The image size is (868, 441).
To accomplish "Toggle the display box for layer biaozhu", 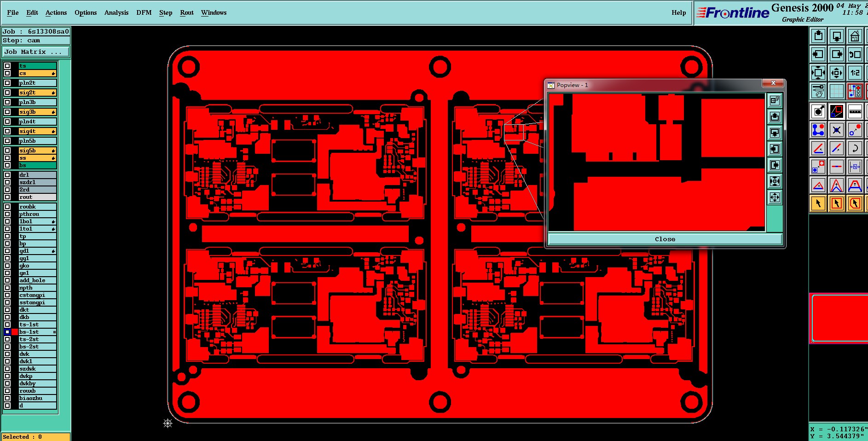I will 7,398.
